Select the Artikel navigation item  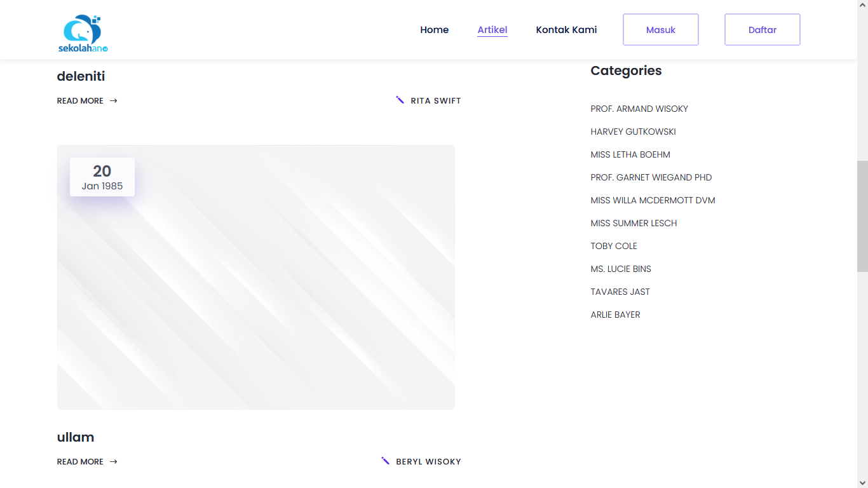492,30
